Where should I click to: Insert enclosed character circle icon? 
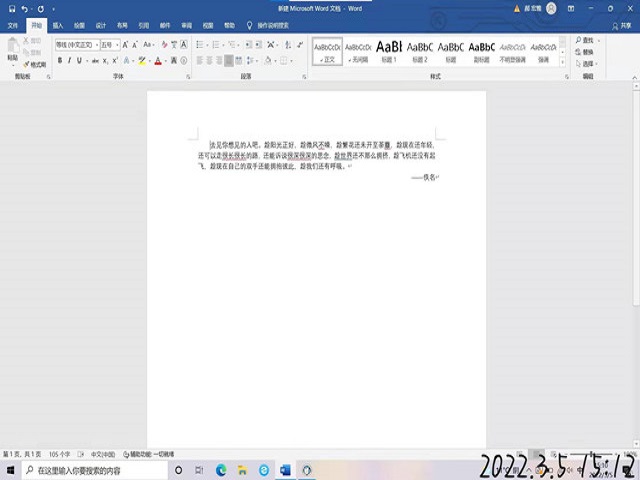(x=184, y=61)
